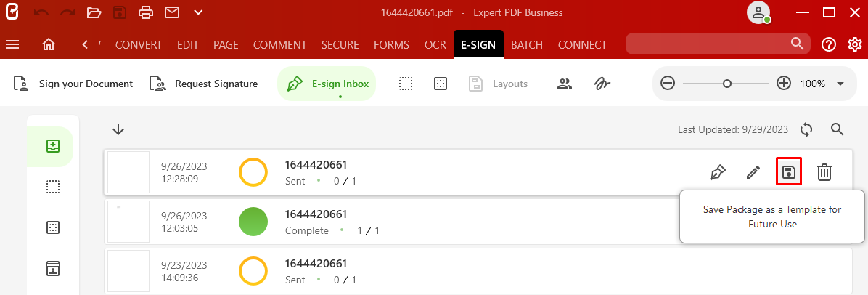This screenshot has width=868, height=295.
Task: Expand the quick access toolbar chevron
Action: [199, 12]
